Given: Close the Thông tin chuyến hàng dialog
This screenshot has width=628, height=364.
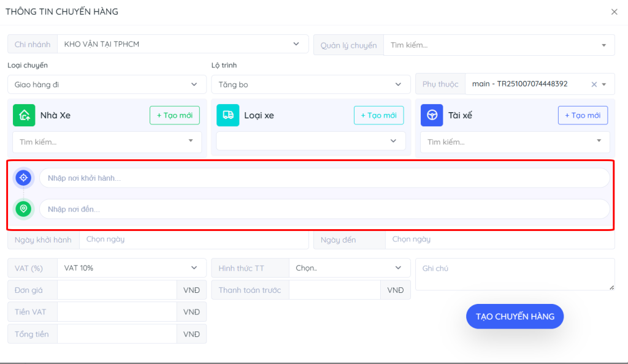Looking at the screenshot, I should 614,12.
